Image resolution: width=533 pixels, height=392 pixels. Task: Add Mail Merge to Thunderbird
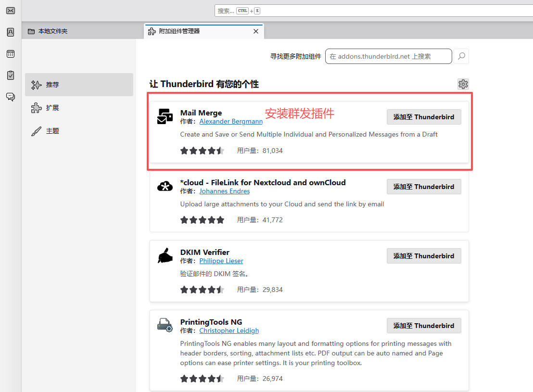[424, 117]
